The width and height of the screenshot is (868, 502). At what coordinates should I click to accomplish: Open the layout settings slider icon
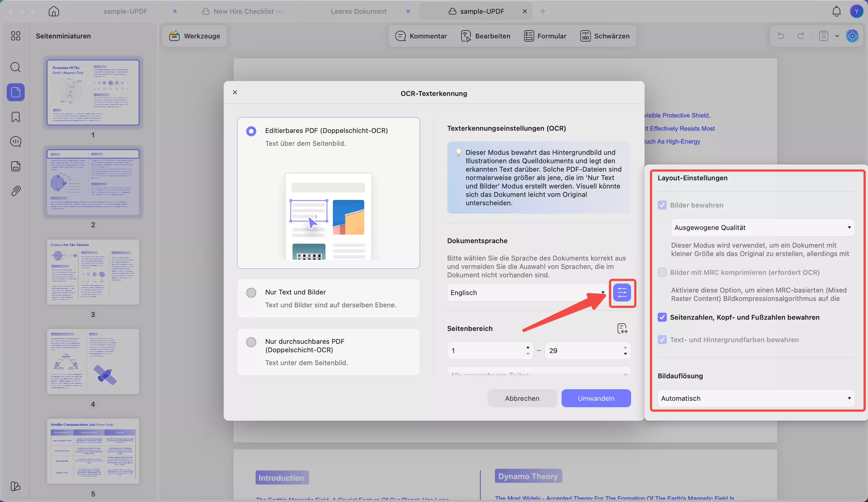622,293
